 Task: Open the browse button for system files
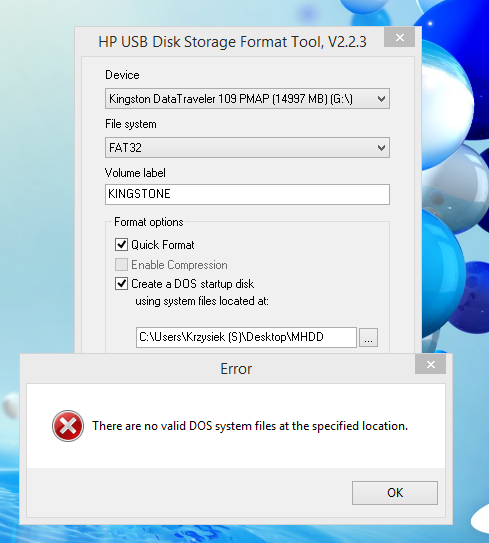coord(368,338)
